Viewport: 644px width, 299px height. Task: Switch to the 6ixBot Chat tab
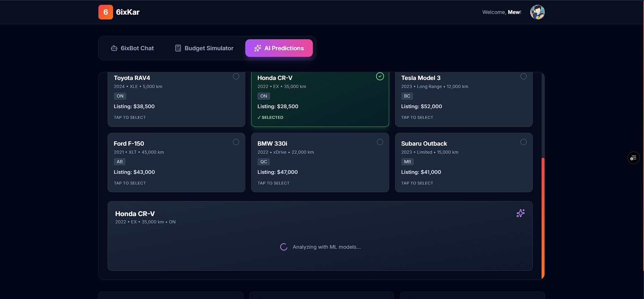(x=132, y=48)
